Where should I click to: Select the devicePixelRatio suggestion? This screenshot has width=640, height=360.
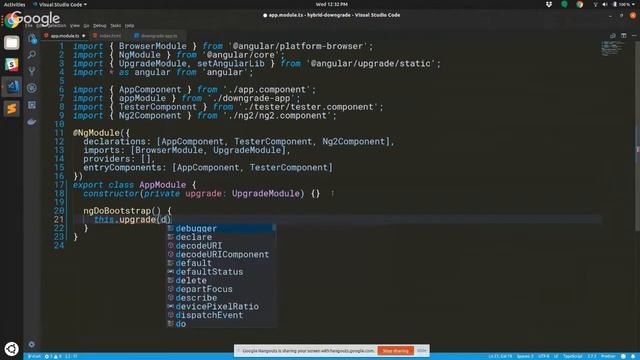pos(222,307)
